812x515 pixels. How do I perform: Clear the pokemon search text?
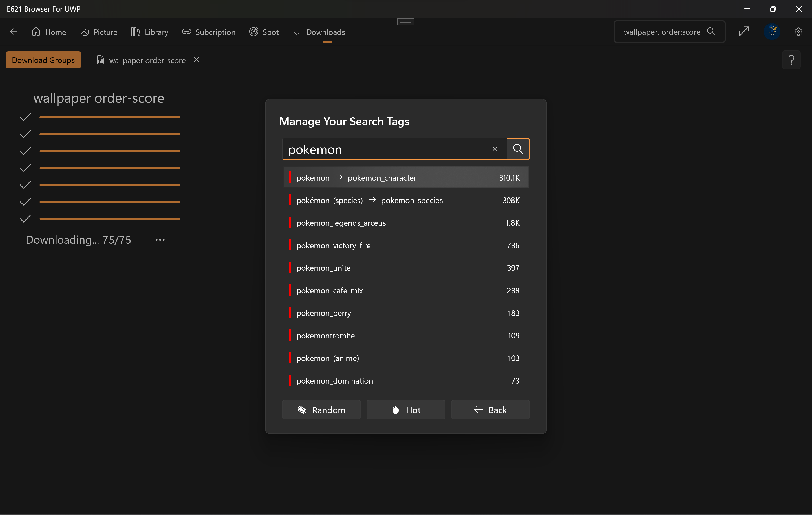(x=495, y=149)
